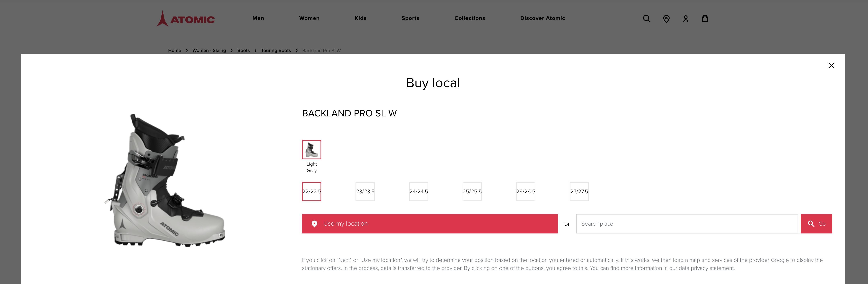Go to Home breadcrumb
Screen dimensions: 868x284
tap(174, 51)
